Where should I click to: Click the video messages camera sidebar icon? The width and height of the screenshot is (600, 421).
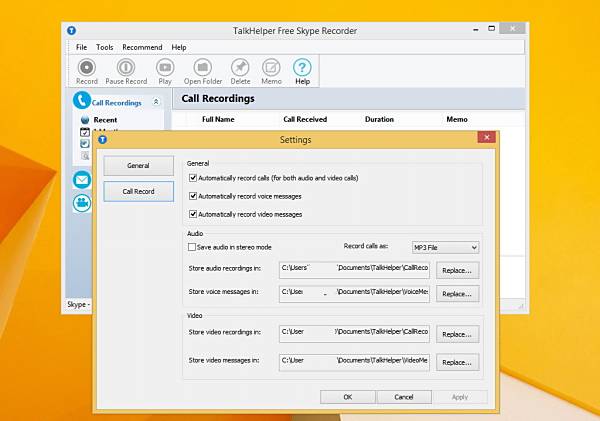pyautogui.click(x=82, y=203)
